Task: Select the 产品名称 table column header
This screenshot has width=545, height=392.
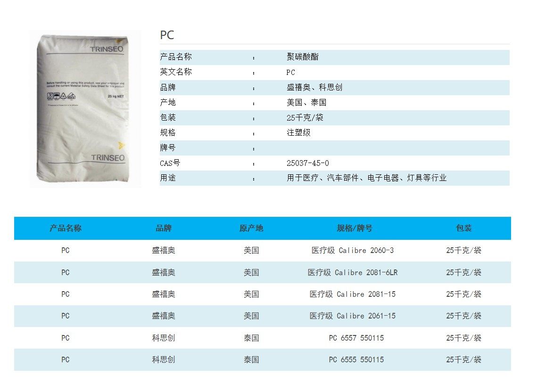Action: click(x=66, y=228)
